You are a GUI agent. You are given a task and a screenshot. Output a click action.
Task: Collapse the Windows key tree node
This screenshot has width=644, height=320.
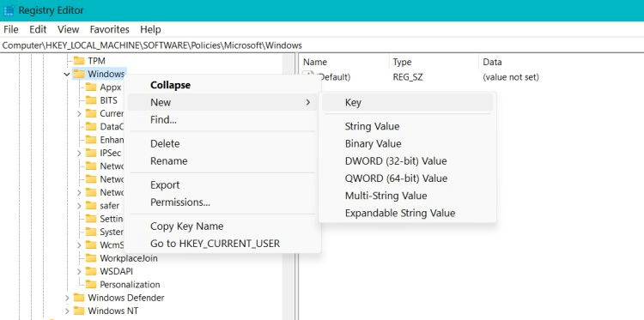[67, 75]
